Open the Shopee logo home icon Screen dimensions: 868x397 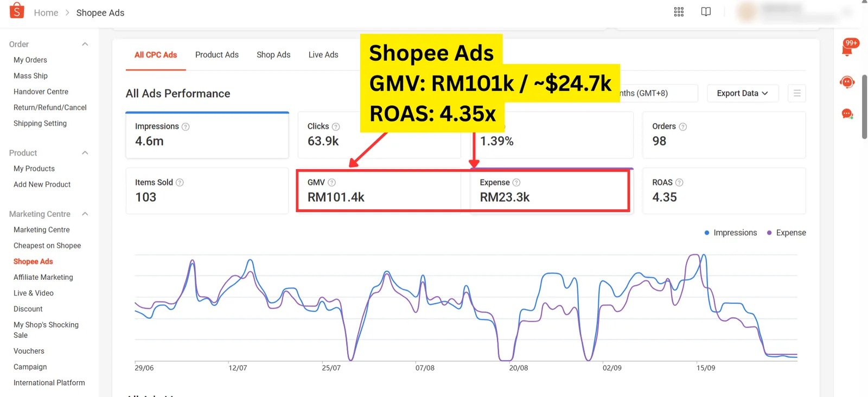tap(17, 10)
